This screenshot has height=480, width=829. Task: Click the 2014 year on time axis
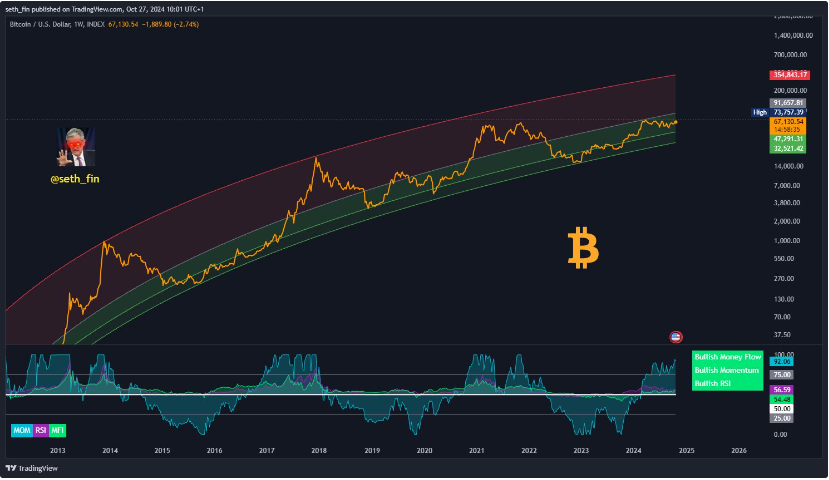(x=110, y=450)
